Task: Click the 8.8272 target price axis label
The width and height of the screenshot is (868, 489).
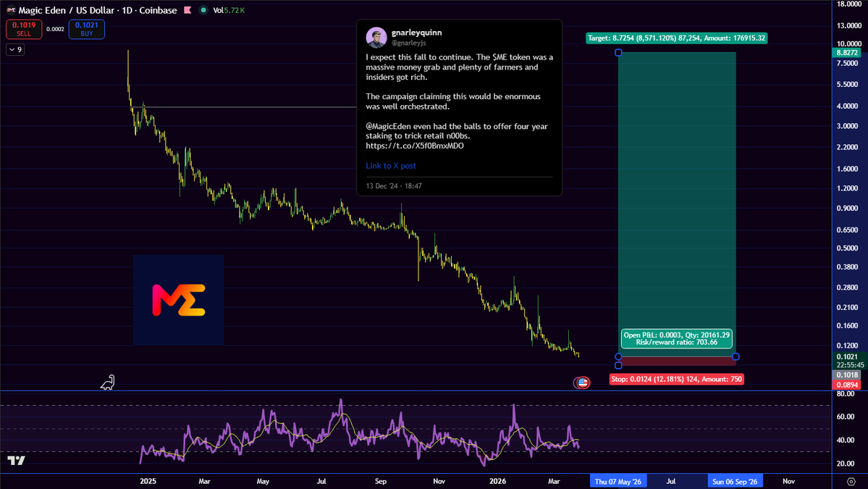Action: pos(847,53)
